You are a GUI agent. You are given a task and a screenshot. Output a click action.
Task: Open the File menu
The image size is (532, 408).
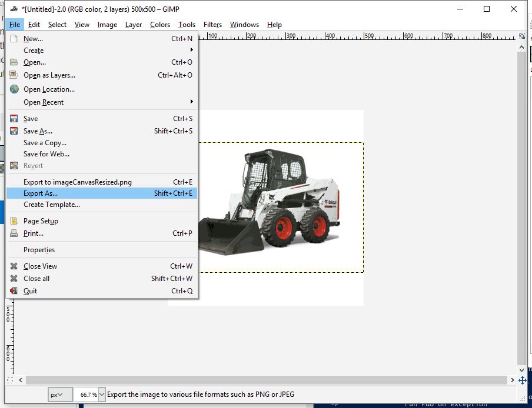(15, 25)
